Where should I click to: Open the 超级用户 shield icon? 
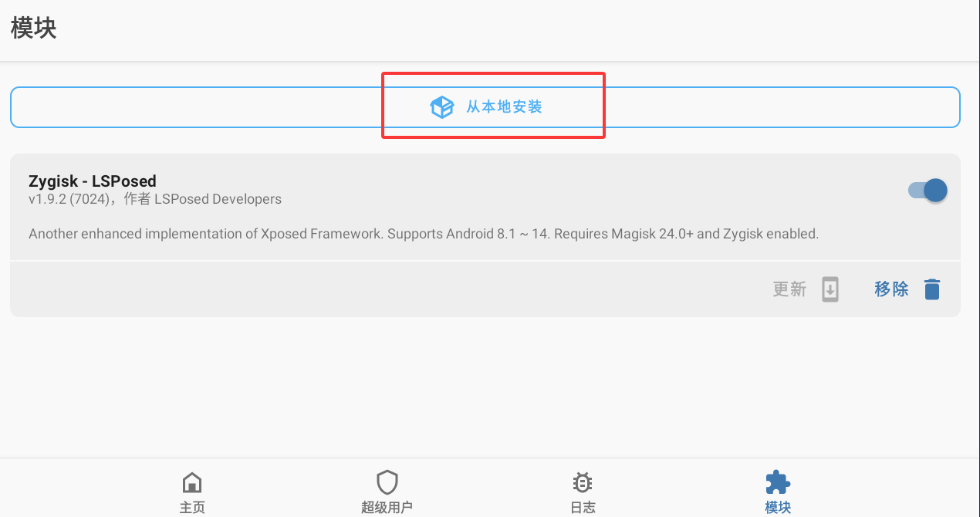[x=387, y=483]
